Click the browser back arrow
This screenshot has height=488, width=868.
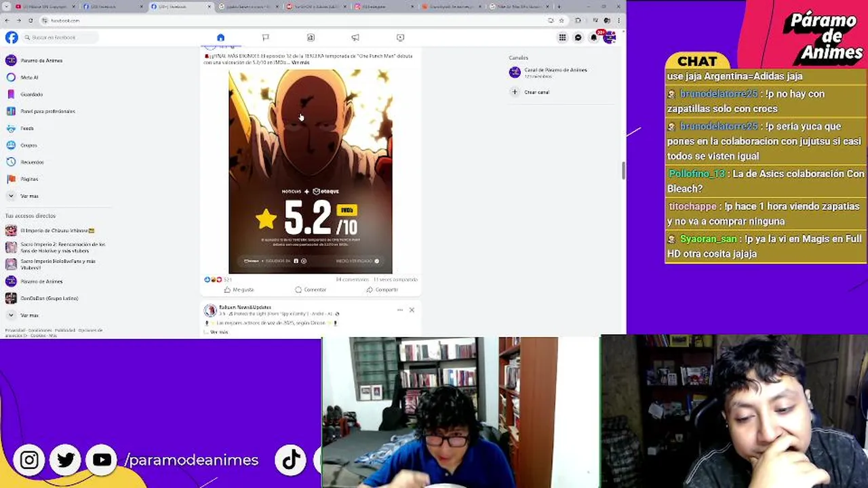point(7,20)
